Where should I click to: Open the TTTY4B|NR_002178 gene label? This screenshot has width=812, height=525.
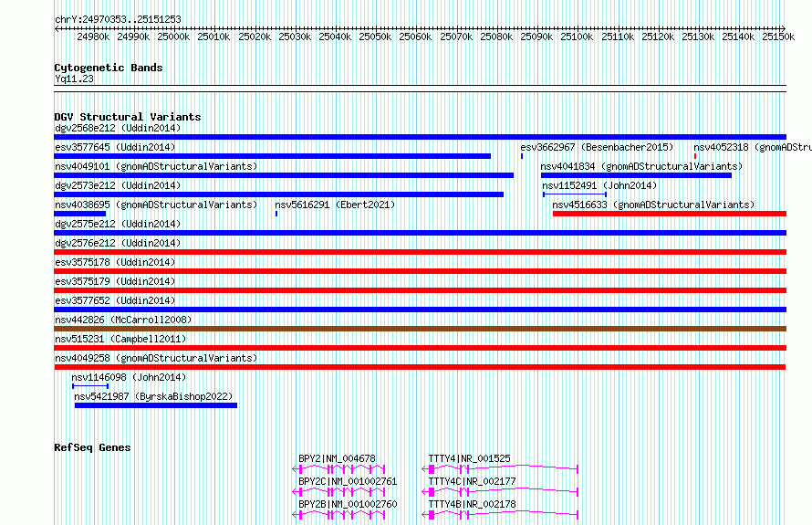pos(472,504)
